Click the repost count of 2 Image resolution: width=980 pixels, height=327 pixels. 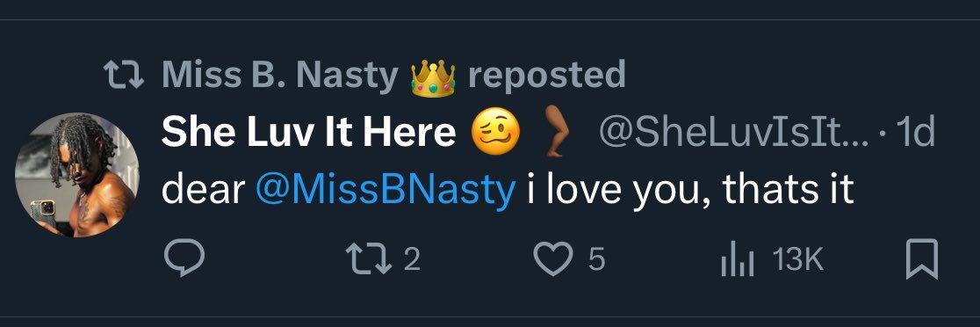pyautogui.click(x=411, y=258)
